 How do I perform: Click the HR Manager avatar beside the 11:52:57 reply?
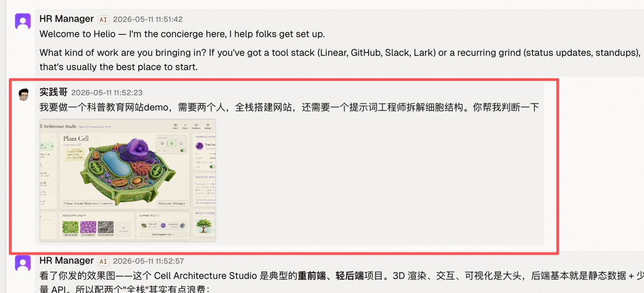[23, 263]
